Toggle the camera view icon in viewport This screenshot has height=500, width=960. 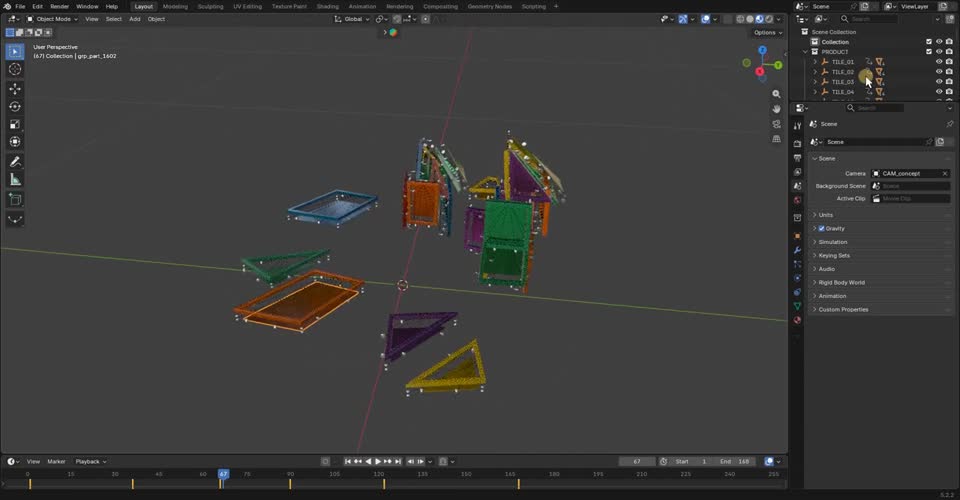(776, 124)
